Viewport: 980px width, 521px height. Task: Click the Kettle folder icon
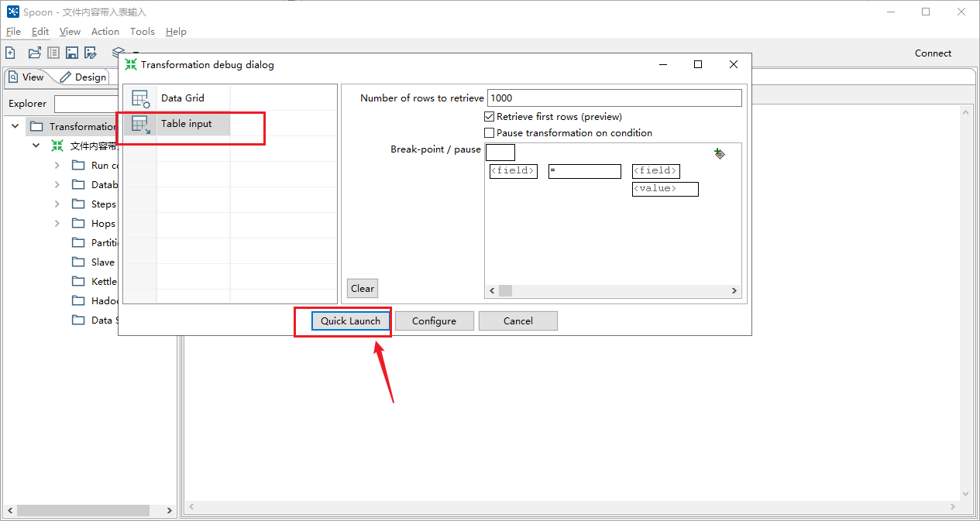tap(78, 281)
